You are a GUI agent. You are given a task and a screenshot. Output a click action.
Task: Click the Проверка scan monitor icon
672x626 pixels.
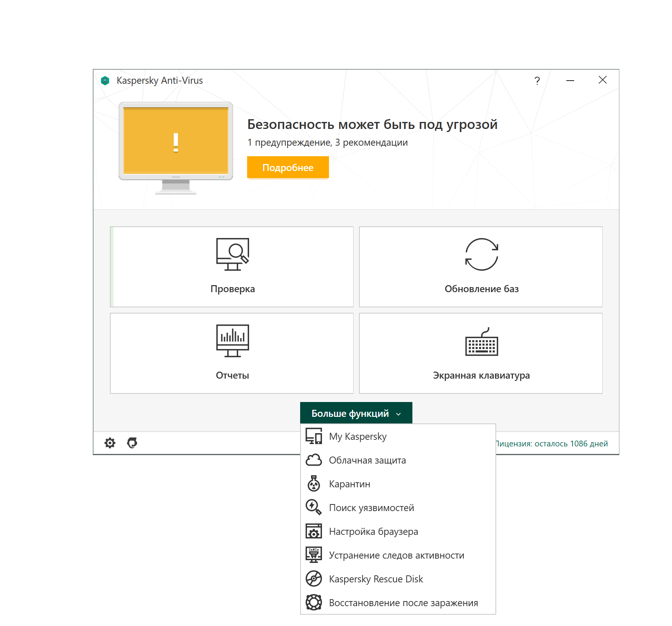[233, 254]
